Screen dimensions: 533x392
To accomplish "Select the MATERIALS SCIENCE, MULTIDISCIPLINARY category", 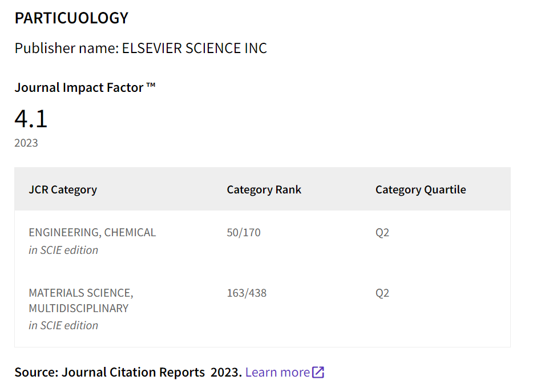I will pyautogui.click(x=81, y=301).
